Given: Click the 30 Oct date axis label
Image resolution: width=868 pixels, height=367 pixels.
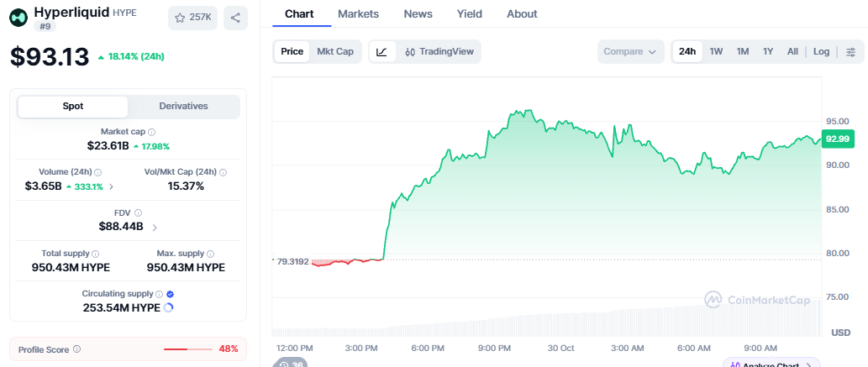Looking at the screenshot, I should point(562,349).
